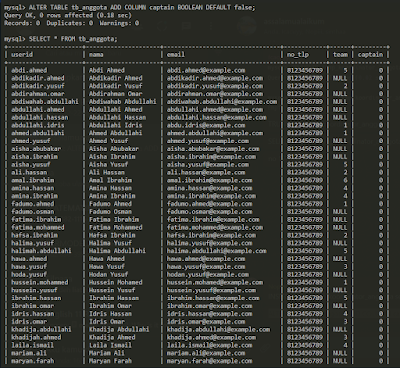The image size is (400, 368).
Task: Click the 'userid' column header
Action: 22,54
